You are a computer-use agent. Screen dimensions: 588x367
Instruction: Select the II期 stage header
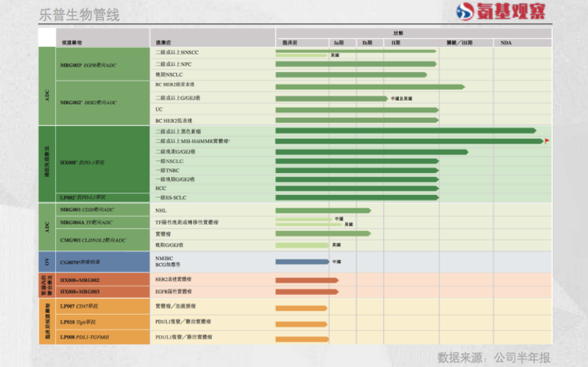tap(395, 43)
